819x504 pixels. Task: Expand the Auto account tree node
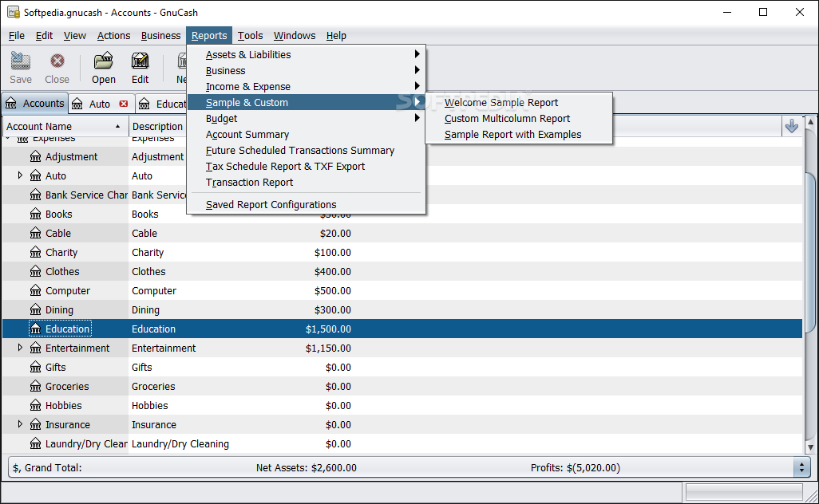(20, 175)
